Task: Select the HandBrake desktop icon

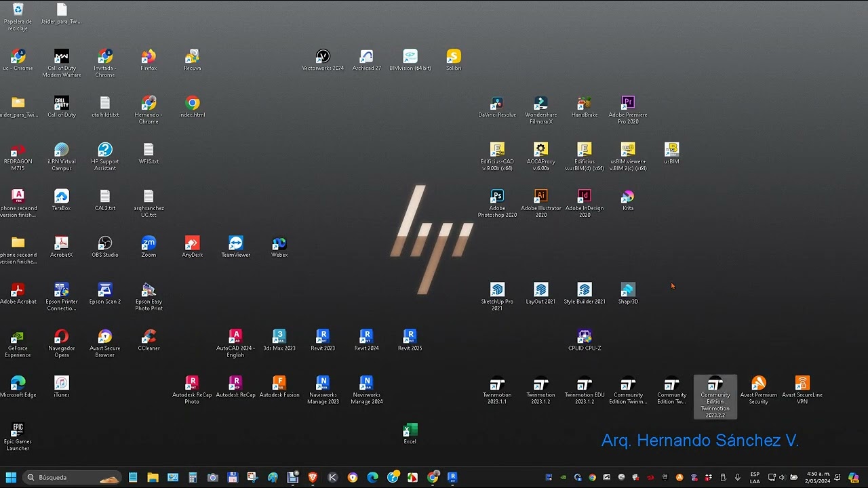Action: pos(585,106)
